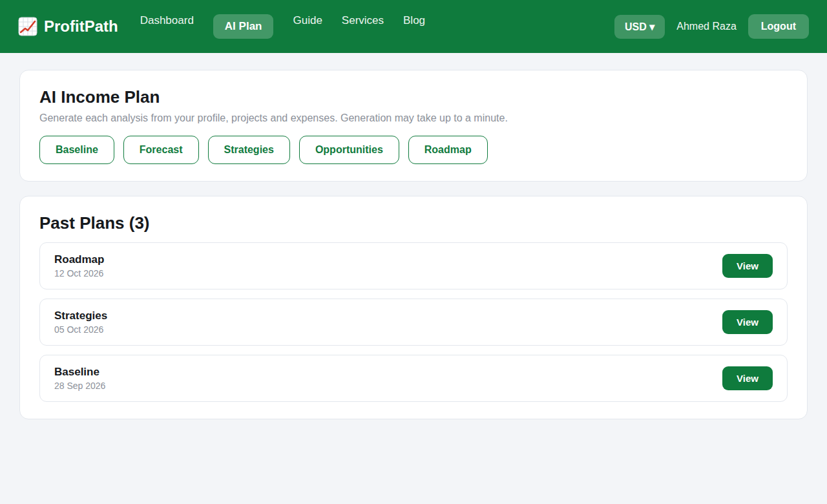The height and width of the screenshot is (504, 827).
Task: Click the ProfitPath chart logo icon
Action: (x=28, y=26)
